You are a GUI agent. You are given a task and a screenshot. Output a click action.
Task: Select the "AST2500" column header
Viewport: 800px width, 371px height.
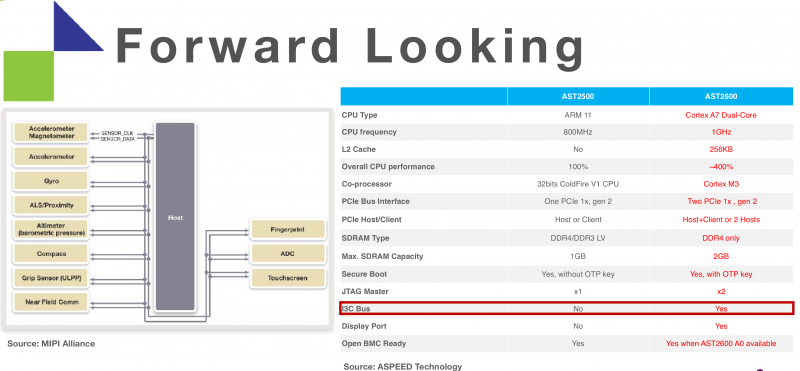[x=578, y=96]
